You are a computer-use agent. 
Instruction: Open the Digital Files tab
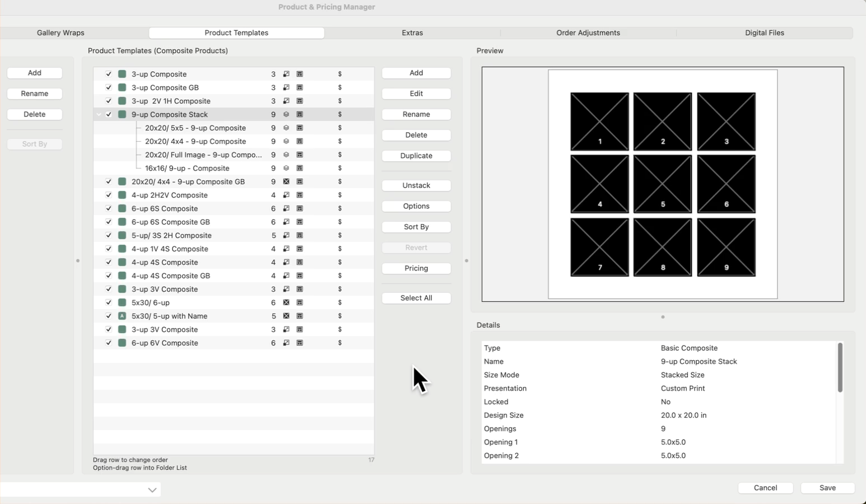coord(764,33)
